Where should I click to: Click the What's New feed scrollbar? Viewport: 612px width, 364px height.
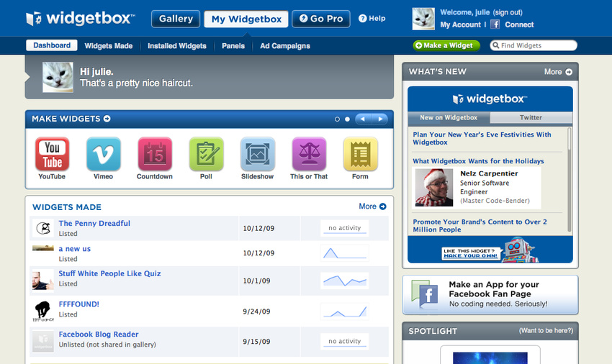pos(570,180)
